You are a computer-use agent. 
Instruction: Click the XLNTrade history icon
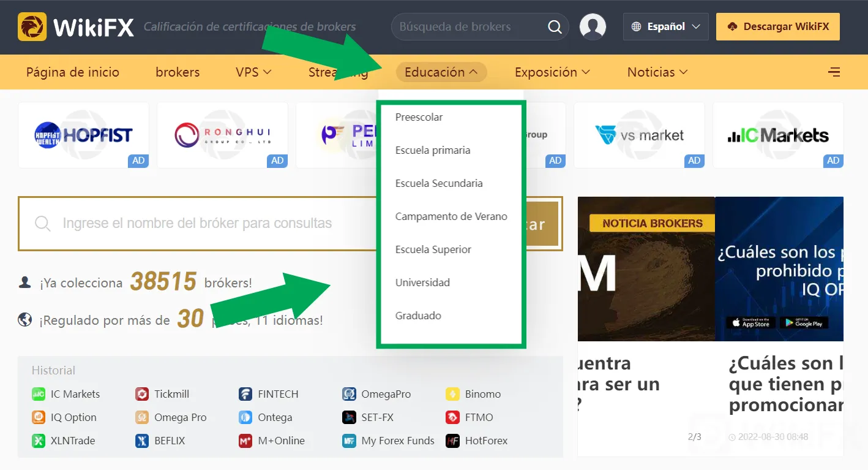(x=39, y=441)
